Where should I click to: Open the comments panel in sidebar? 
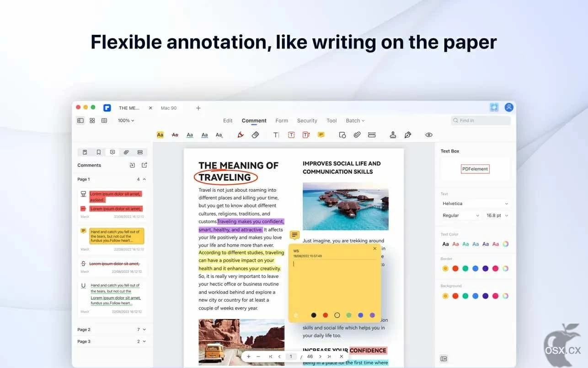[112, 152]
